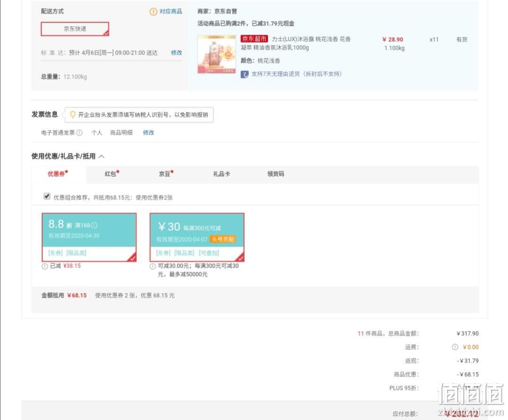Click 修改 next to delivery time
This screenshot has height=420, width=508.
[x=176, y=53]
